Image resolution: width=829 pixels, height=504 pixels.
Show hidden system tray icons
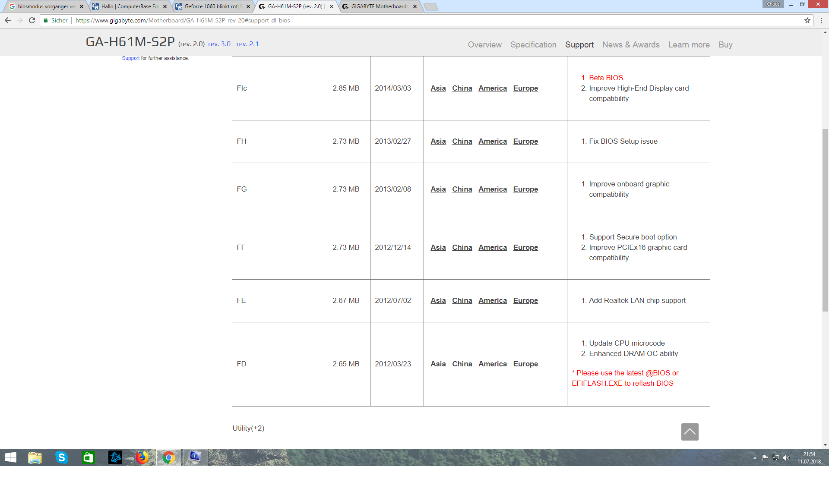[755, 458]
